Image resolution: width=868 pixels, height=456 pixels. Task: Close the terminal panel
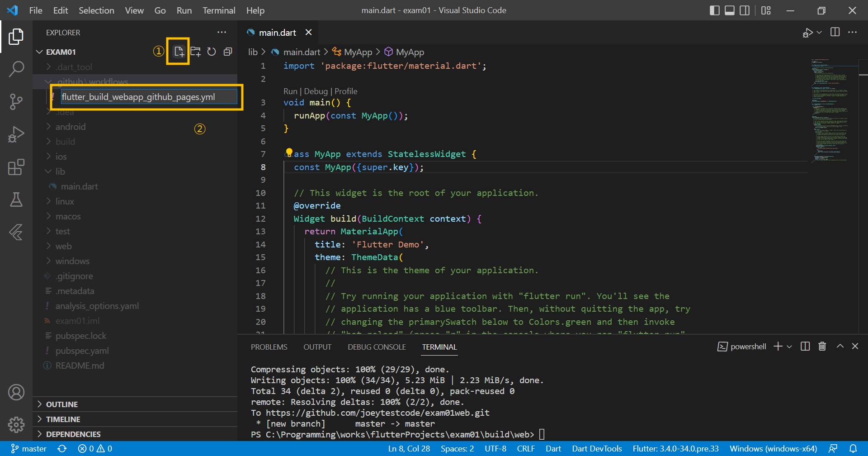click(x=855, y=346)
